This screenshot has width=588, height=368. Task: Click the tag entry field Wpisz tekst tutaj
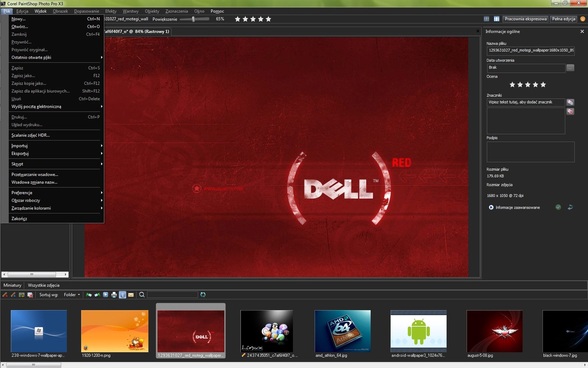click(526, 102)
